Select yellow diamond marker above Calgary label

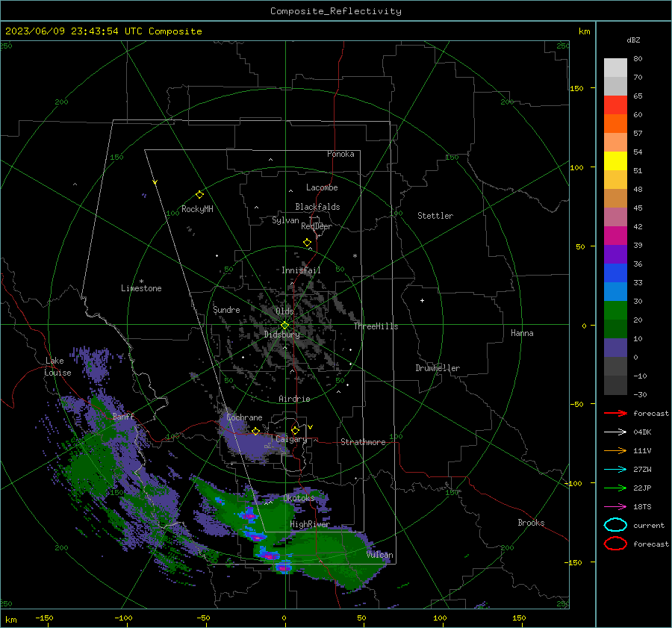coord(295,430)
